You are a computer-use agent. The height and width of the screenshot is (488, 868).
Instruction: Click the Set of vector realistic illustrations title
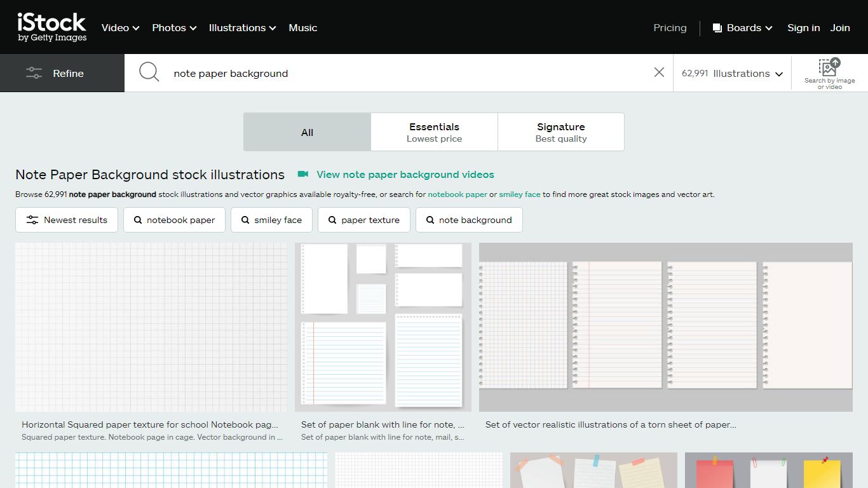[611, 424]
